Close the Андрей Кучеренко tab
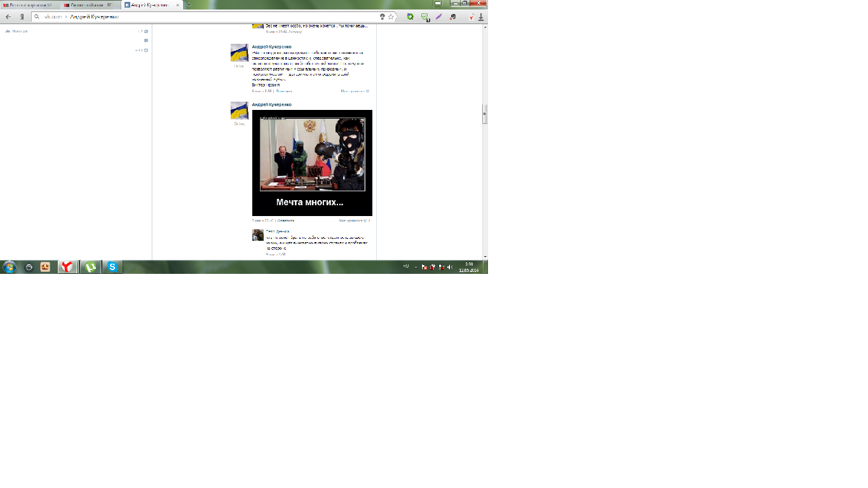Viewport: 868px width, 488px height. (178, 4)
